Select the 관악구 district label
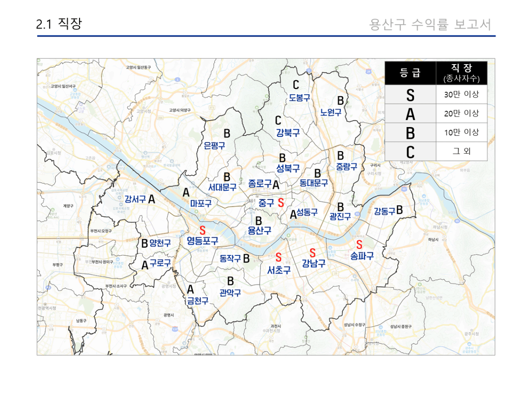The image size is (532, 399). (x=230, y=293)
